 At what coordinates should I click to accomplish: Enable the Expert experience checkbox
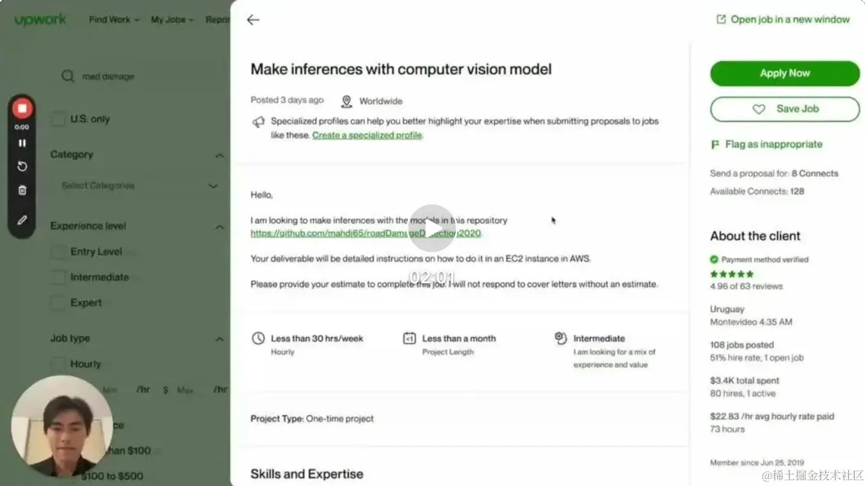58,302
